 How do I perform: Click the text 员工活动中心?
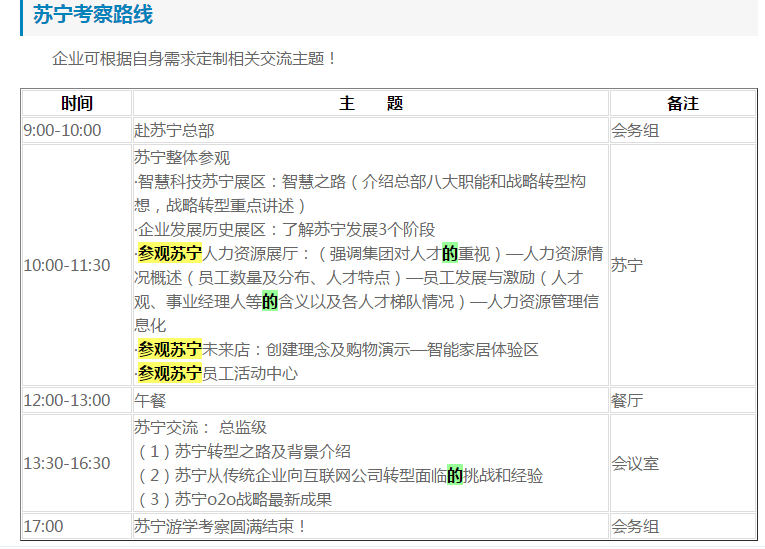250,373
